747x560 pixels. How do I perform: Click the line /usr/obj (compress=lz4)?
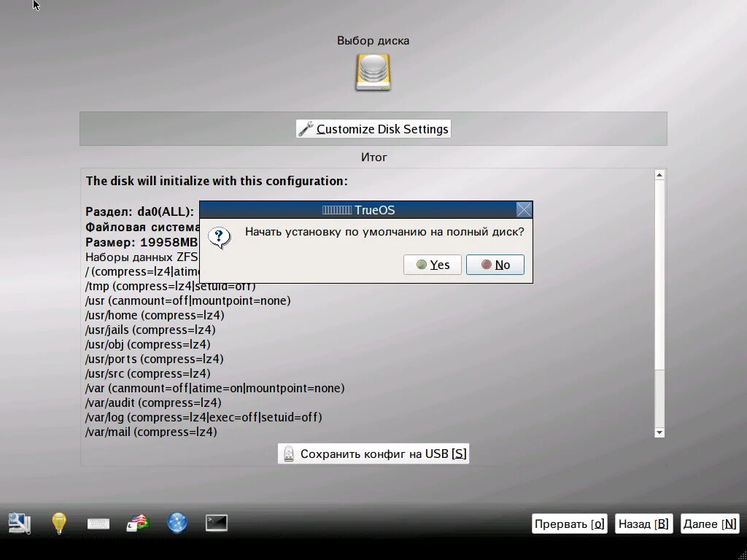(147, 344)
